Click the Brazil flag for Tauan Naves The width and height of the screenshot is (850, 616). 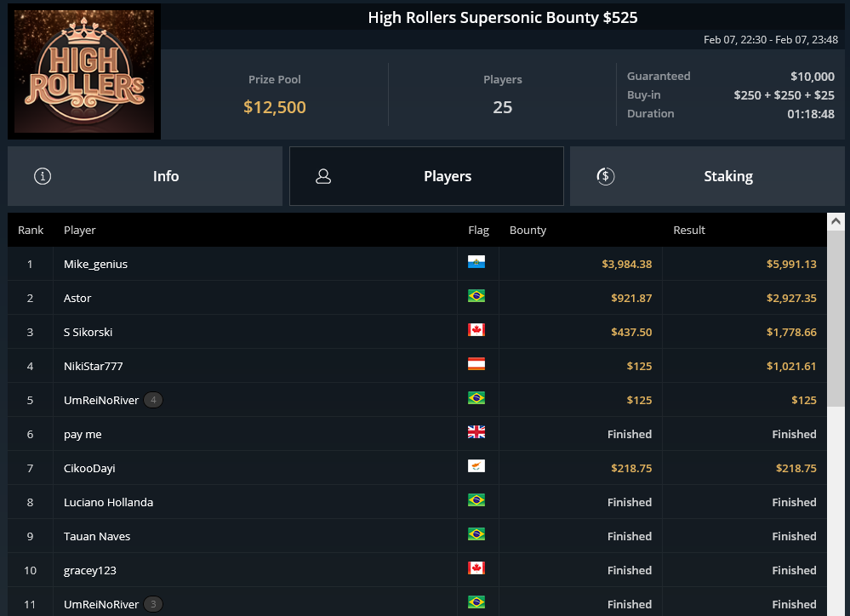[476, 534]
